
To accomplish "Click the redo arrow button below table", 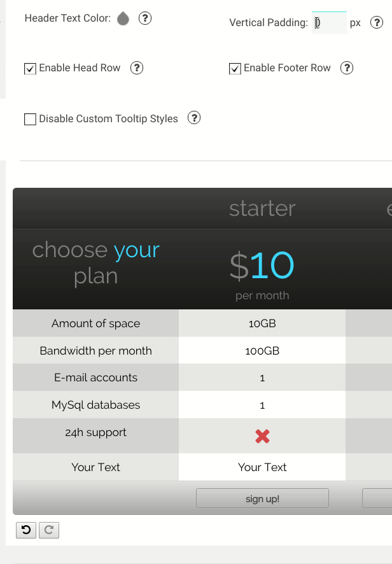I will tap(49, 530).
